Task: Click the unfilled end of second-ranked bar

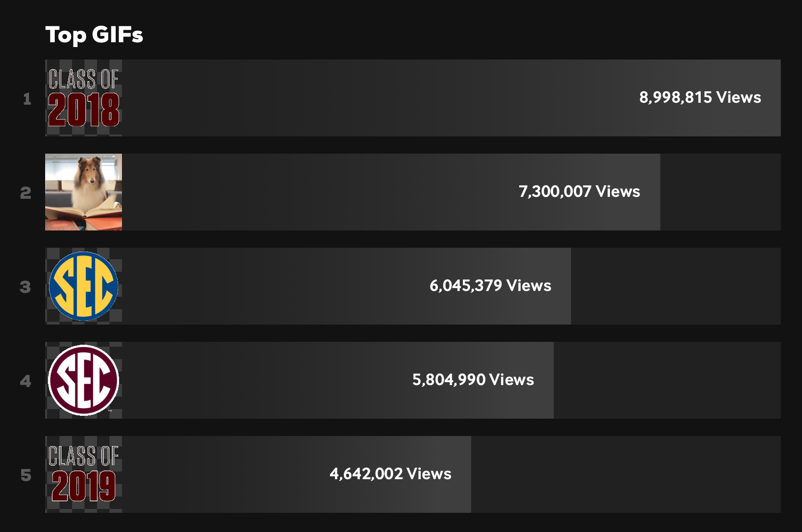Action: click(x=720, y=192)
